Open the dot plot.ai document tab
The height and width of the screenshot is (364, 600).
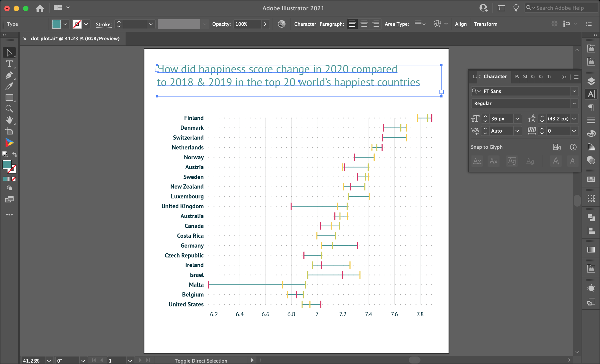tap(75, 39)
